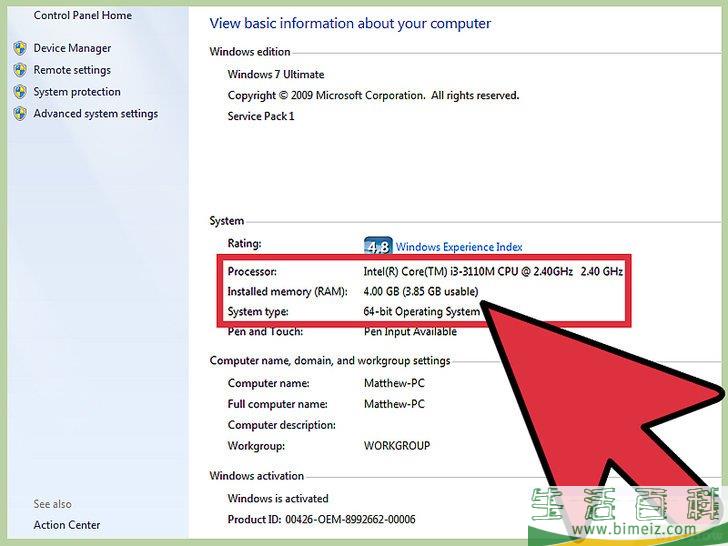Click the See also label
The height and width of the screenshot is (546, 728).
pos(52,504)
